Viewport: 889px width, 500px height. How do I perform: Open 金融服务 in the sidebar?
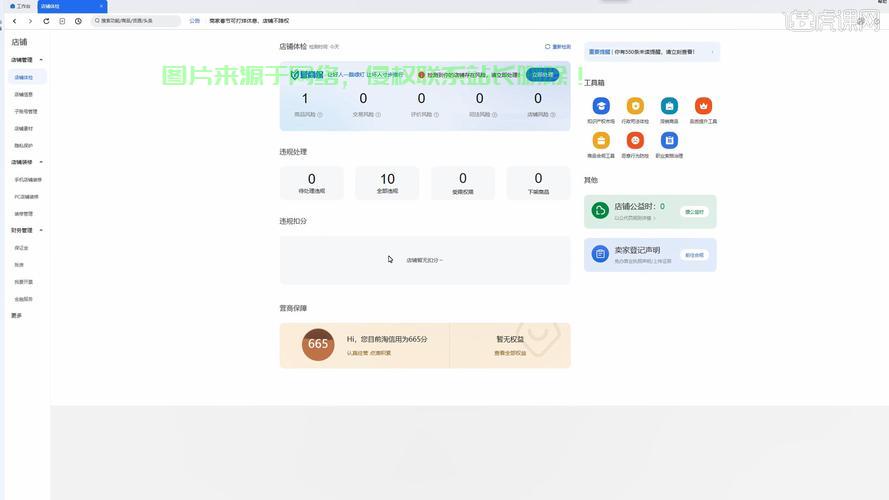pos(24,299)
